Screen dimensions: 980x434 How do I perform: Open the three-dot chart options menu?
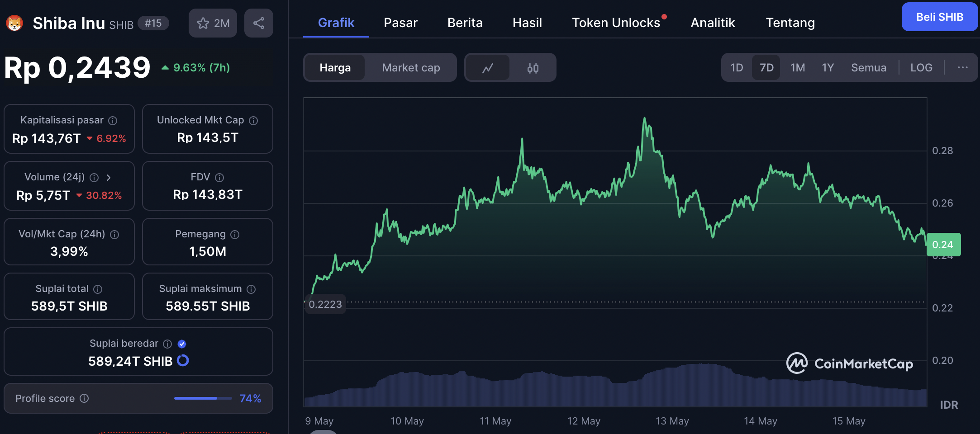click(x=962, y=68)
